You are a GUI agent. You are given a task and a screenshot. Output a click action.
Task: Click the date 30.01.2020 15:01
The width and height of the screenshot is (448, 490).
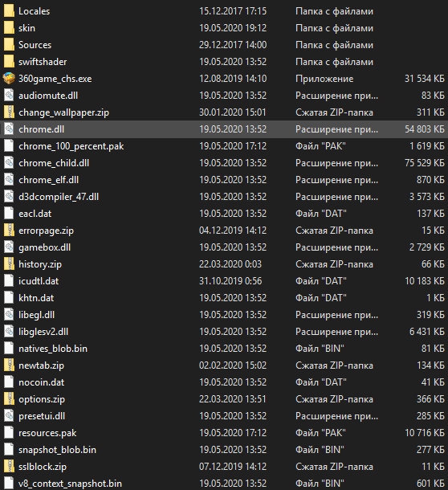tap(233, 112)
